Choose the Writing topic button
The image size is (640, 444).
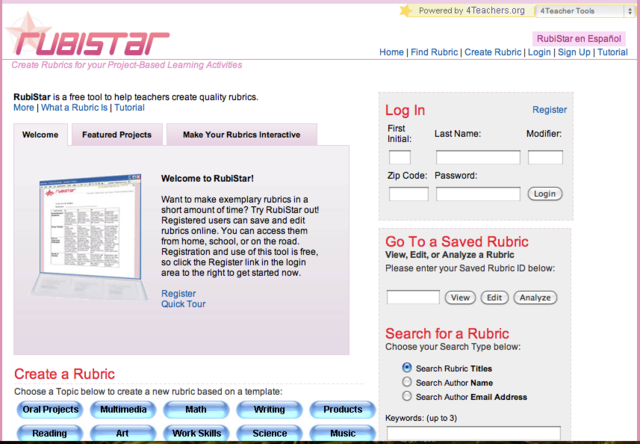[x=269, y=410]
